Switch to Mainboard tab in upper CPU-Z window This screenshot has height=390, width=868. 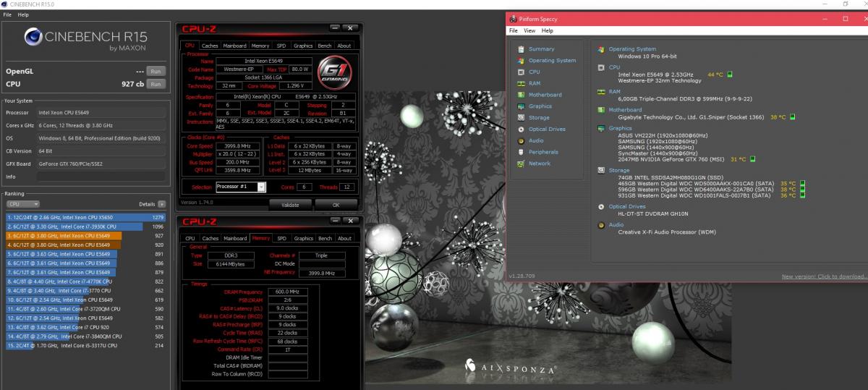(234, 46)
